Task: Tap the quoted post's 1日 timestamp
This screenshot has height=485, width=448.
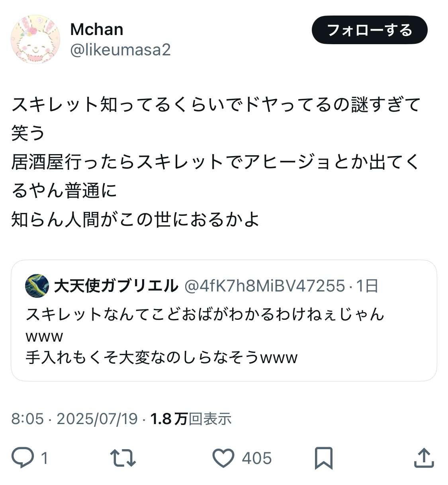Action: click(367, 286)
